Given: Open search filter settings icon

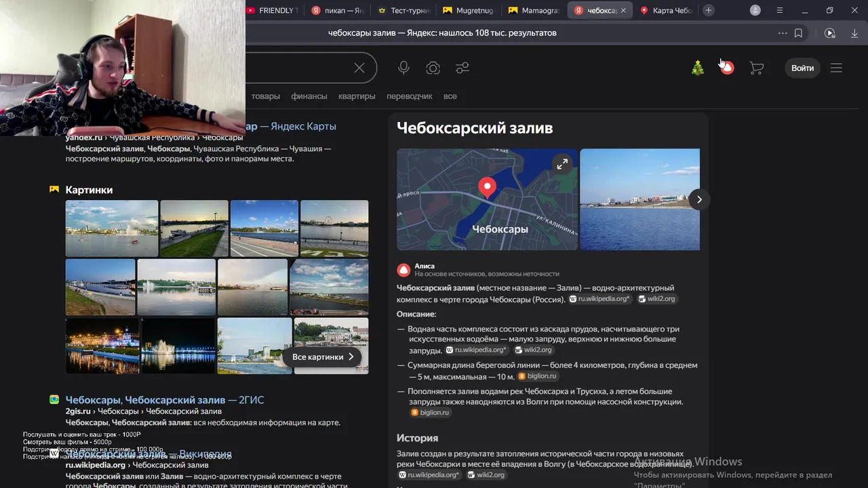Looking at the screenshot, I should [462, 68].
